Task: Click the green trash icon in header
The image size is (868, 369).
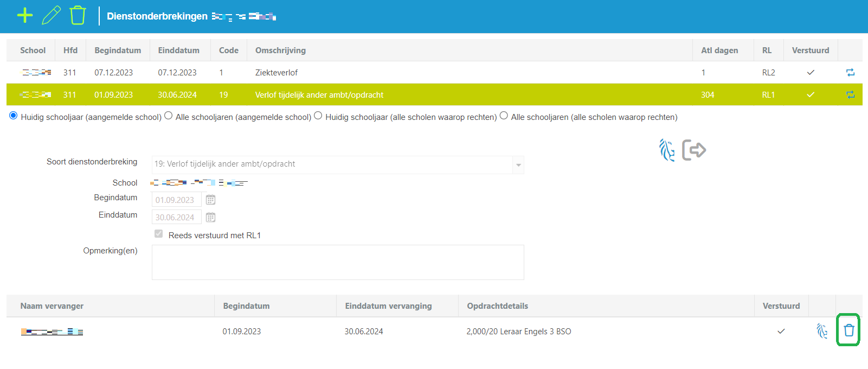Action: pos(78,15)
